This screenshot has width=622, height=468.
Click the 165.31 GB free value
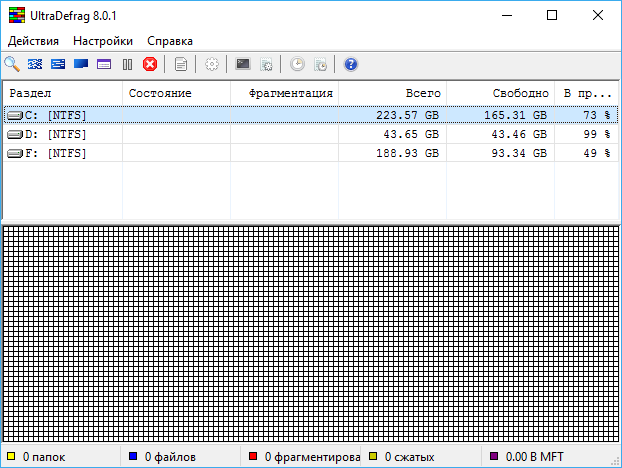(x=515, y=115)
